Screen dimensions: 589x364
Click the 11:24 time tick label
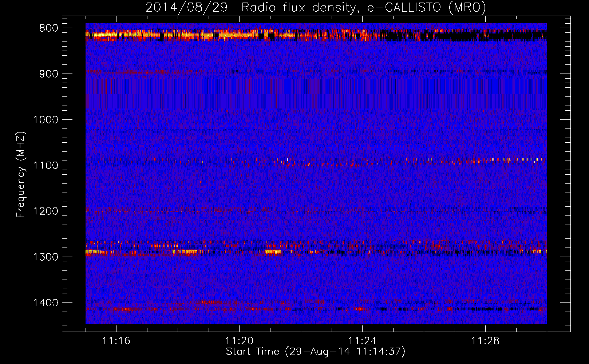pyautogui.click(x=362, y=341)
